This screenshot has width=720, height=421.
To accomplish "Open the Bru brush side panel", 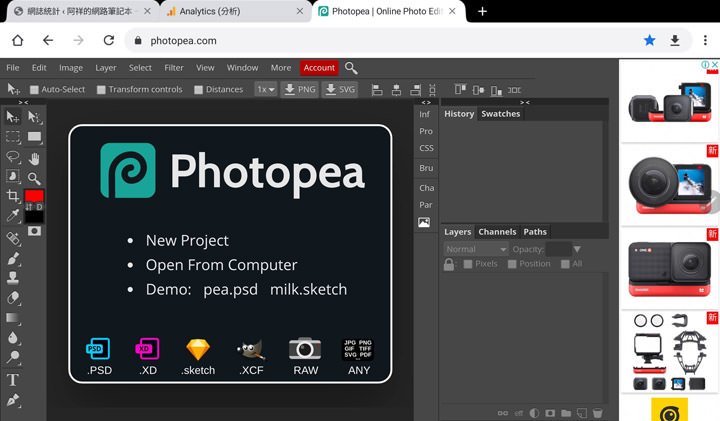I will pyautogui.click(x=426, y=168).
